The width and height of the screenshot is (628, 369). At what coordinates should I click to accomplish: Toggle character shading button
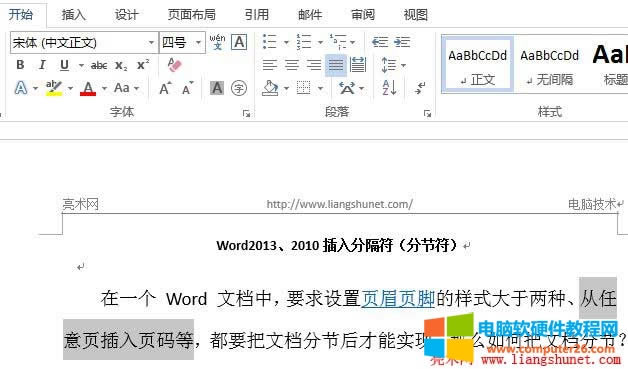[217, 88]
